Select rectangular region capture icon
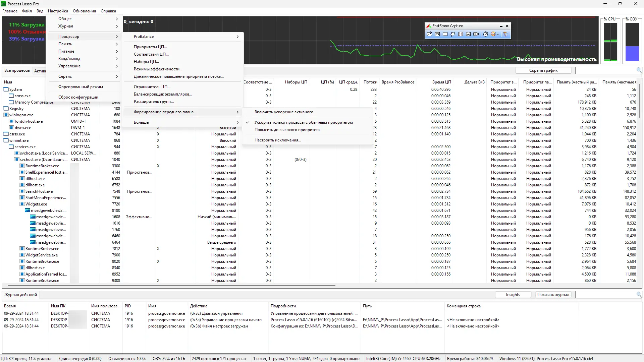 445,34
